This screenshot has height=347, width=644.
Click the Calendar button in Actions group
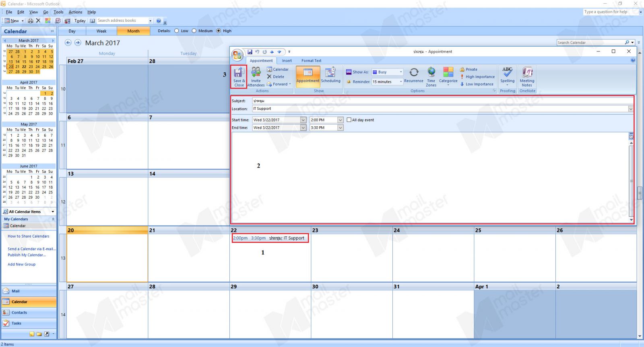tap(278, 70)
